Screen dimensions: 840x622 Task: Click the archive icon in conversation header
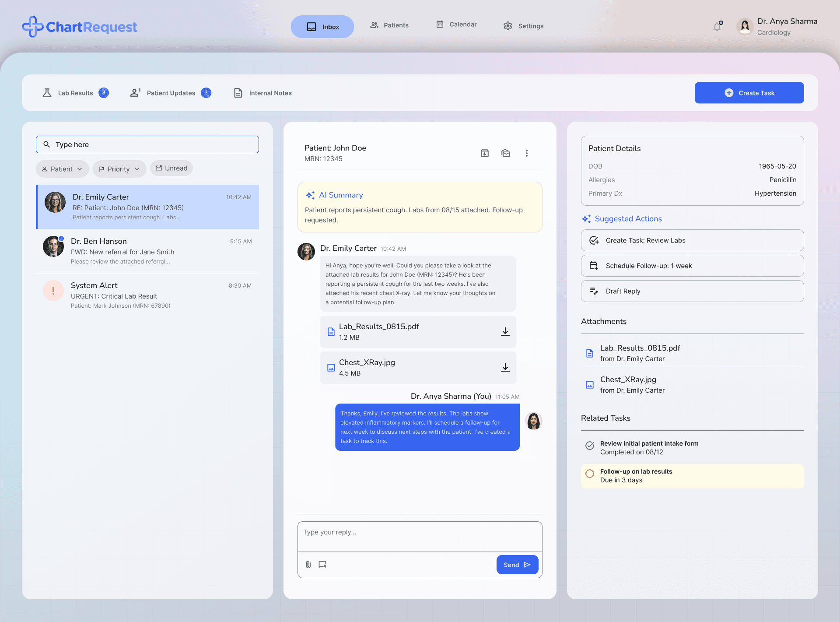click(484, 153)
